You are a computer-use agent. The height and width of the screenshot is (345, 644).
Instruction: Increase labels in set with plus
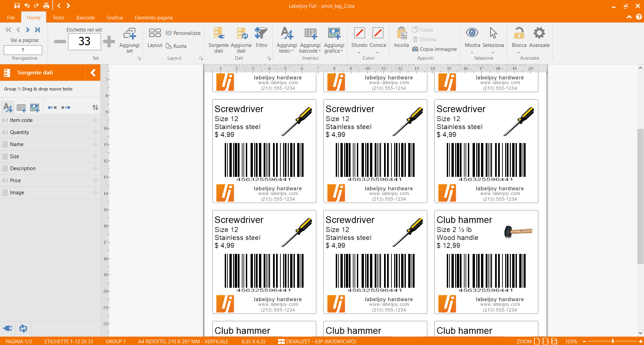pos(109,42)
